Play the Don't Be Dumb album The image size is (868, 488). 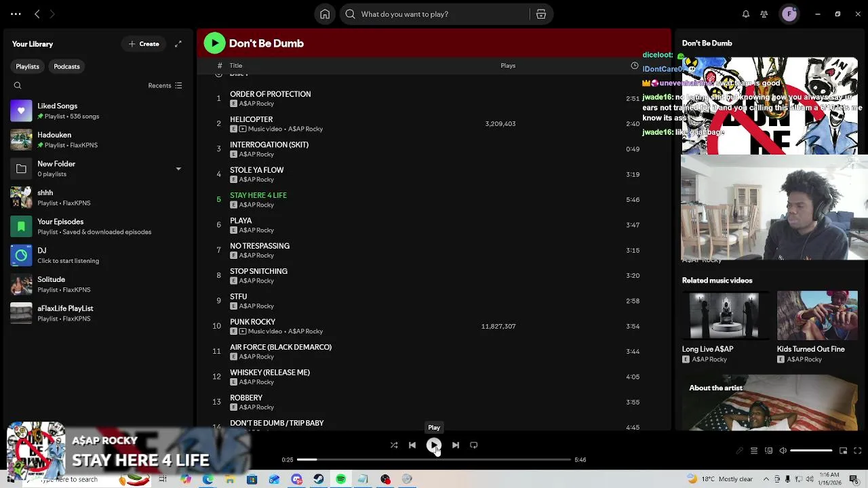pos(214,43)
